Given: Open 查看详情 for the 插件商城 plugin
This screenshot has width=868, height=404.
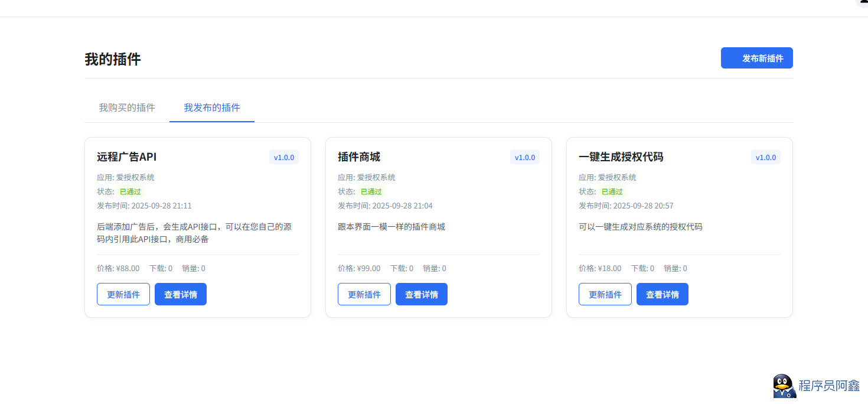Looking at the screenshot, I should click(x=422, y=294).
